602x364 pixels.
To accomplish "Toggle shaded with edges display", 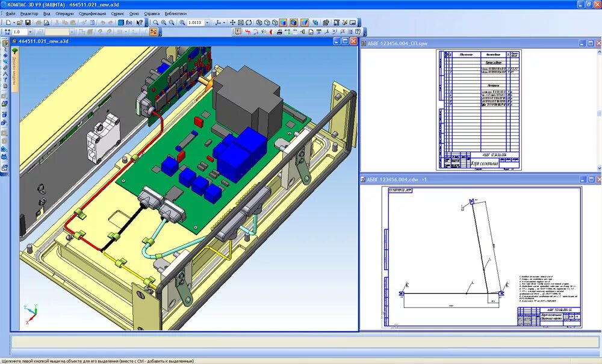I will pyautogui.click(x=294, y=23).
